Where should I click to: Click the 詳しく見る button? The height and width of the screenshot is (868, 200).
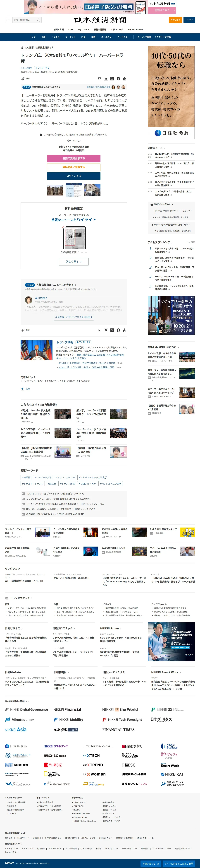[x=74, y=261]
